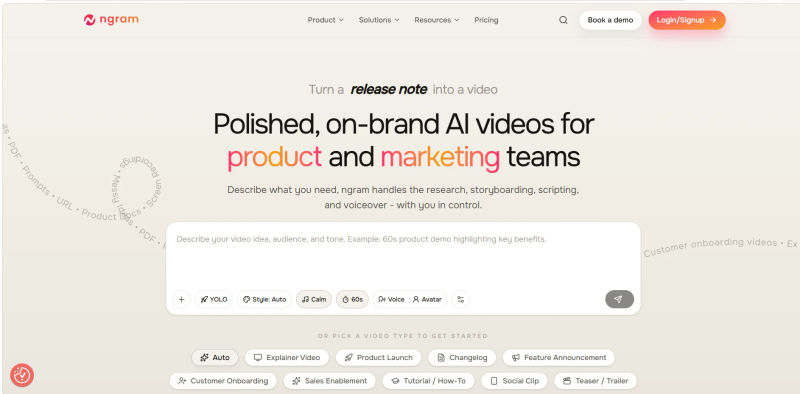Image resolution: width=800 pixels, height=394 pixels.
Task: Click 'OR PICK A VIDEO TYPE' label
Action: click(x=403, y=336)
